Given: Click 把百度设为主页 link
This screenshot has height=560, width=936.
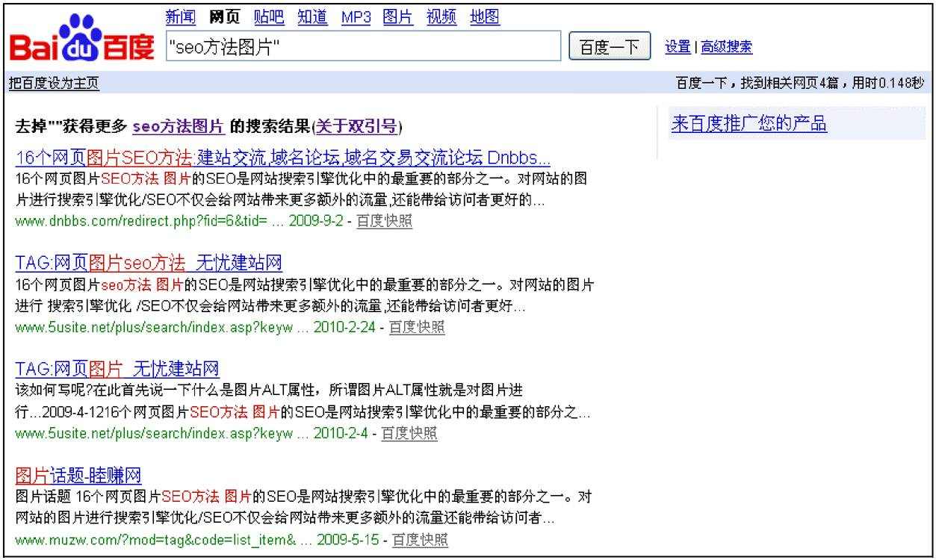Looking at the screenshot, I should click(x=54, y=83).
